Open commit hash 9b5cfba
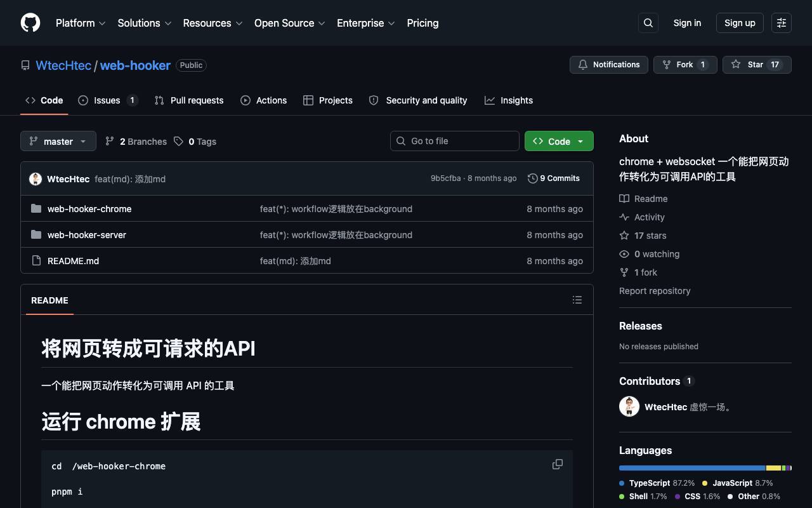812x508 pixels. pyautogui.click(x=446, y=178)
